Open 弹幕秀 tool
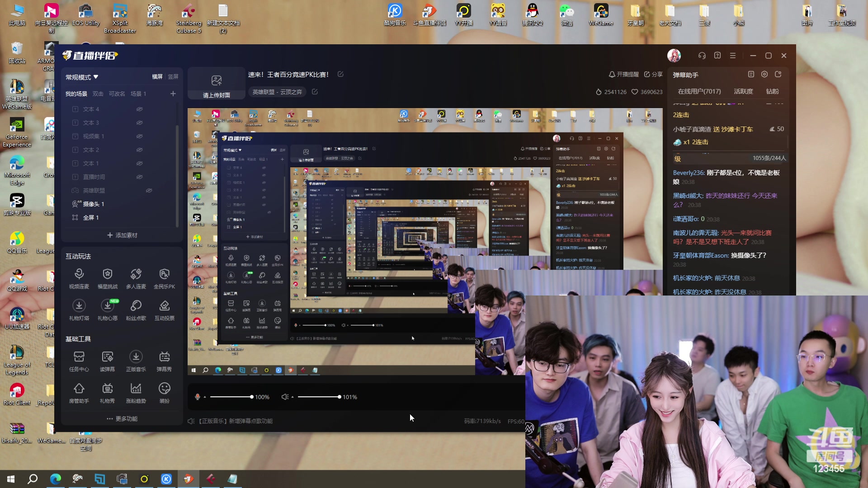The width and height of the screenshot is (868, 488). click(x=165, y=361)
